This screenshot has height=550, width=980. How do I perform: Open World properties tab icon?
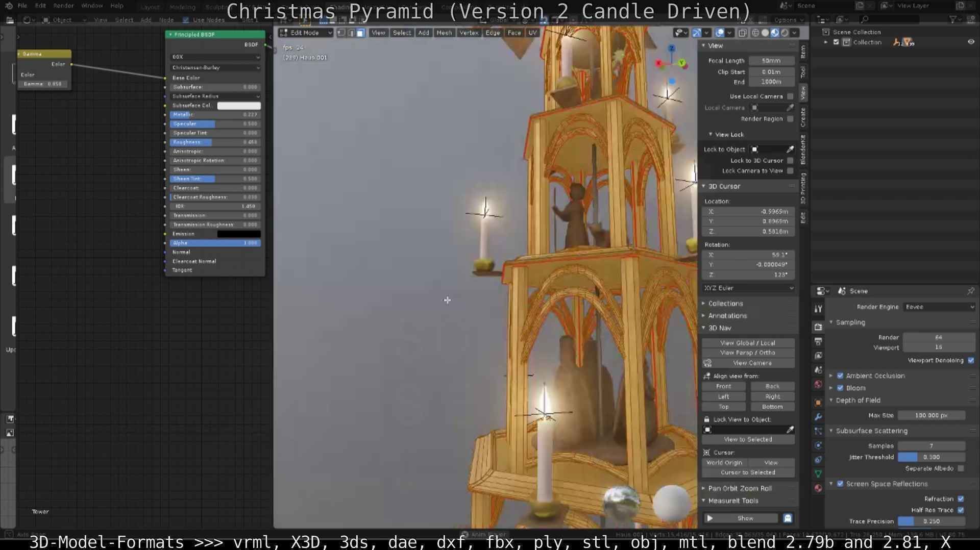pyautogui.click(x=818, y=384)
